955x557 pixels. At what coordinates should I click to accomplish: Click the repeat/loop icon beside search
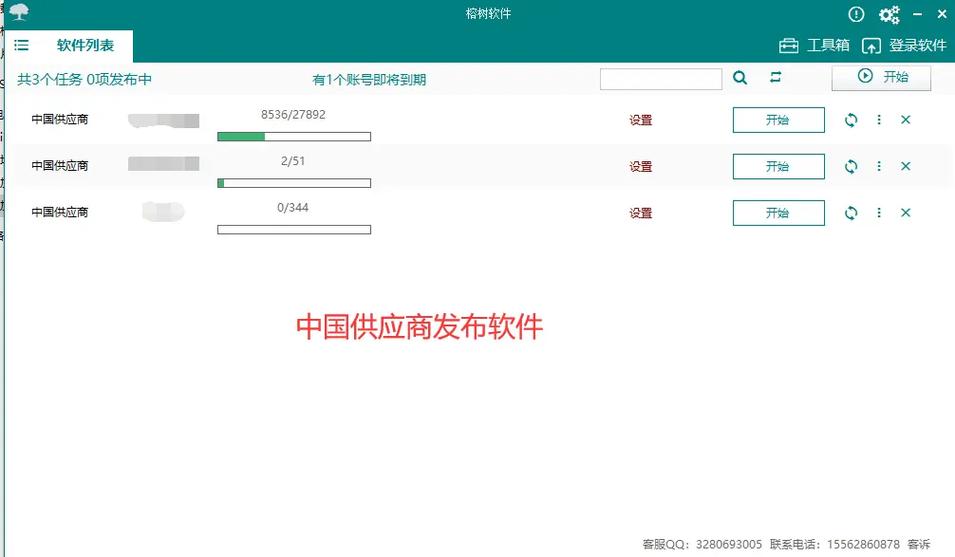pyautogui.click(x=775, y=77)
